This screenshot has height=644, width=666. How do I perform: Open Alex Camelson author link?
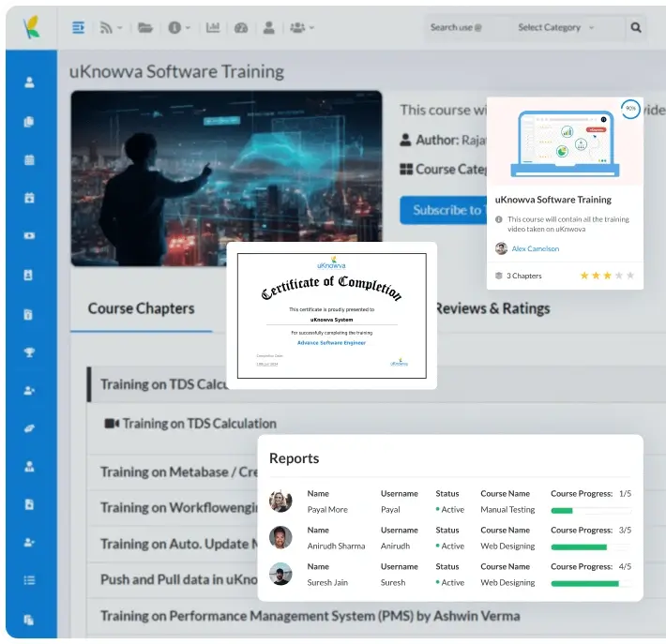pyautogui.click(x=536, y=248)
